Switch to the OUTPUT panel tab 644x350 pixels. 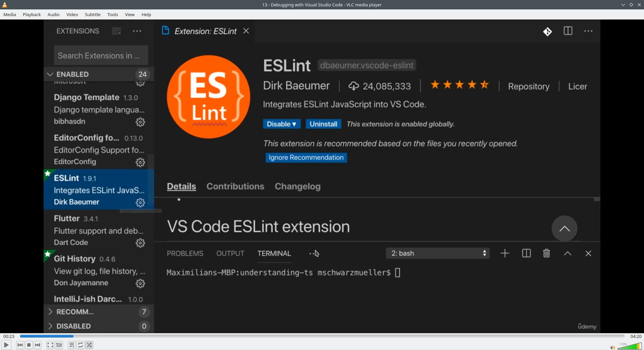pyautogui.click(x=230, y=254)
